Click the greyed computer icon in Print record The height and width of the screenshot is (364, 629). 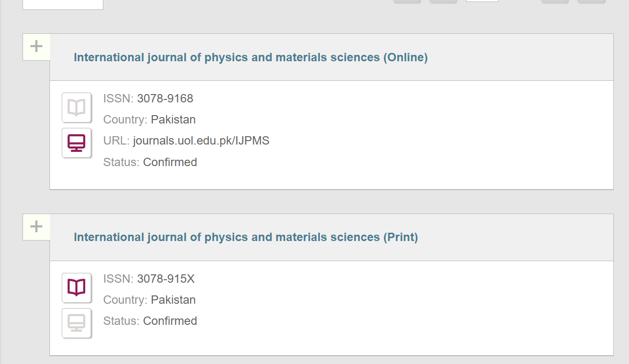coord(76,323)
